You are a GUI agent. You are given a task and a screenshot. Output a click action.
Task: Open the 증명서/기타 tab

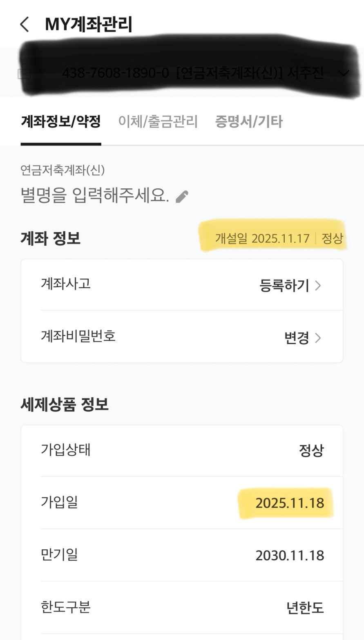click(248, 121)
